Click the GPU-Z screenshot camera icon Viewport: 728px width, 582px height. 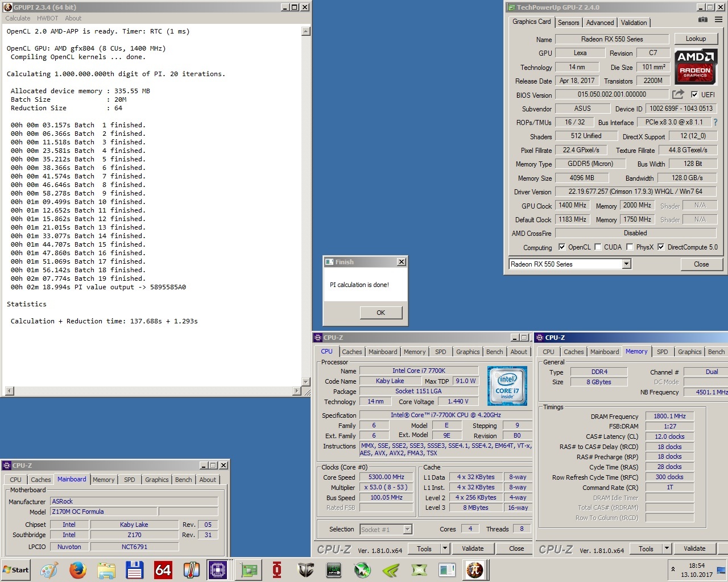click(703, 19)
